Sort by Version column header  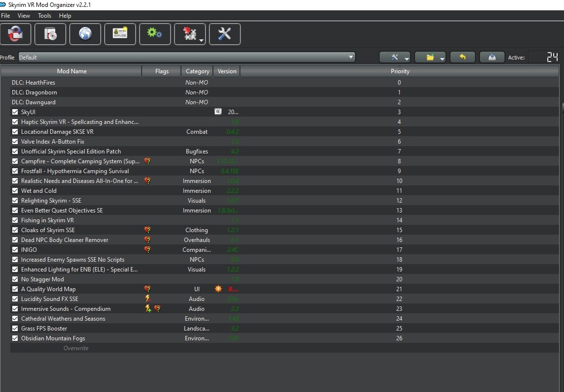click(227, 71)
